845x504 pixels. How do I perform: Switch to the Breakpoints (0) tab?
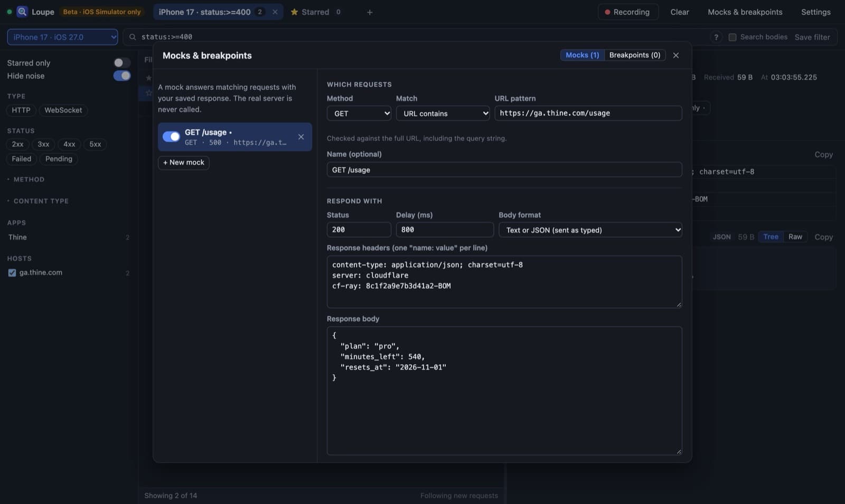pyautogui.click(x=635, y=55)
